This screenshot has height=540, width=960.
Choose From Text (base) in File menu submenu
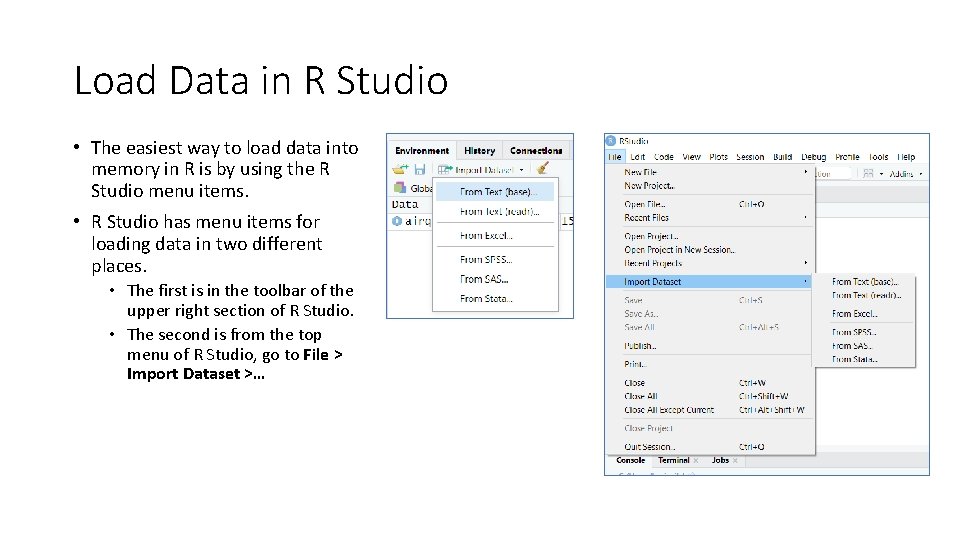(x=864, y=282)
